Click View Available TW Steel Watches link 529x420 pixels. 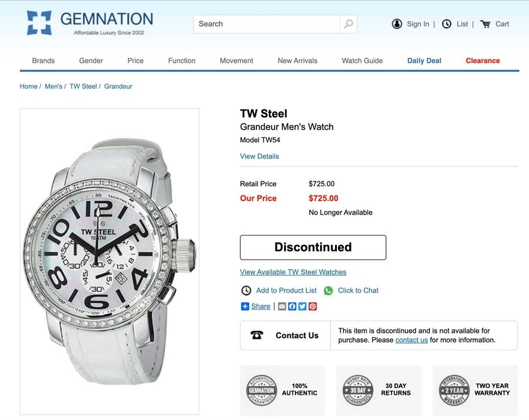pos(293,272)
